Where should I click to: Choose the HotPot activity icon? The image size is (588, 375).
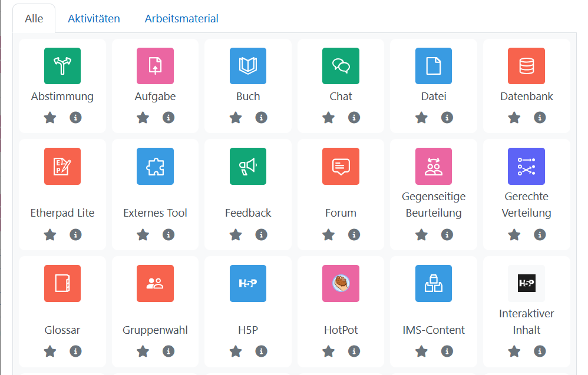[341, 283]
